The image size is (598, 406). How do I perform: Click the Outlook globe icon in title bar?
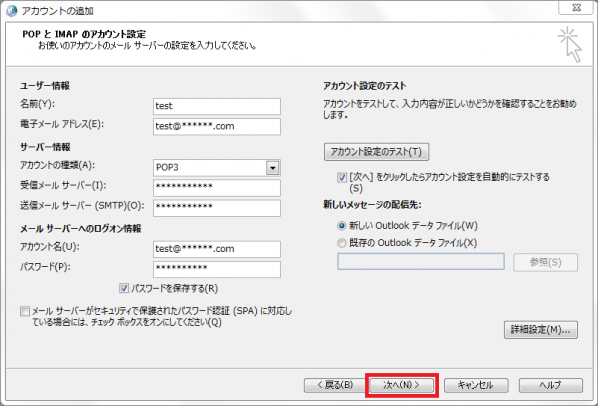[11, 11]
